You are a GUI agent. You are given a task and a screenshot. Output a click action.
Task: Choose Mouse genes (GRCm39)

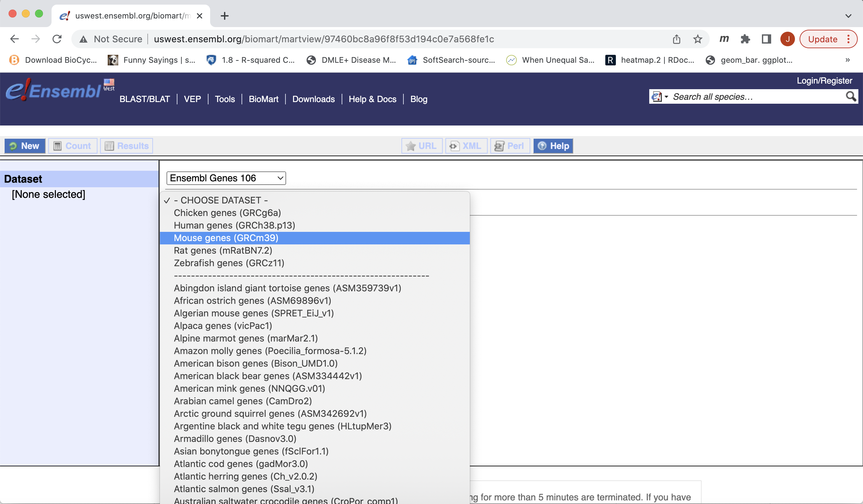(x=315, y=238)
